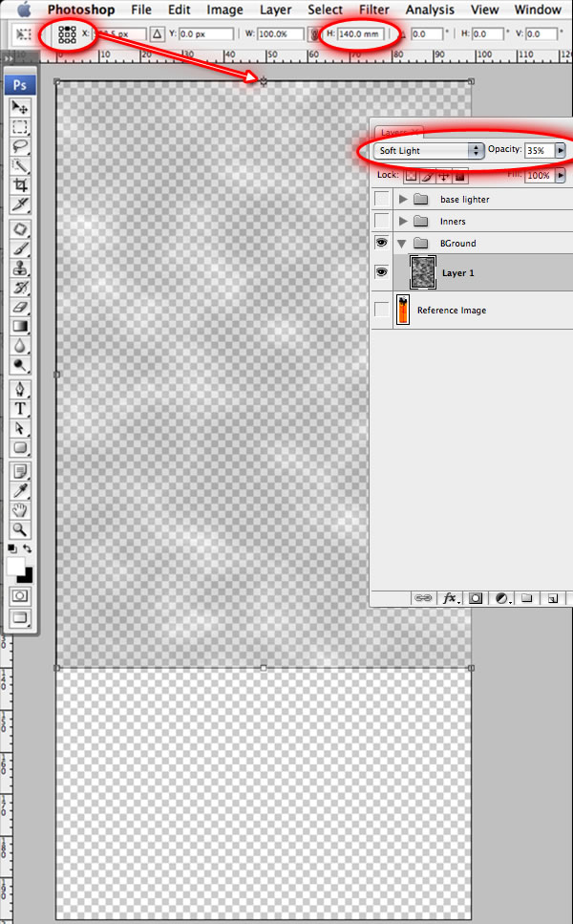Click the layer style fx icon
Image resolution: width=573 pixels, height=924 pixels.
coord(449,598)
